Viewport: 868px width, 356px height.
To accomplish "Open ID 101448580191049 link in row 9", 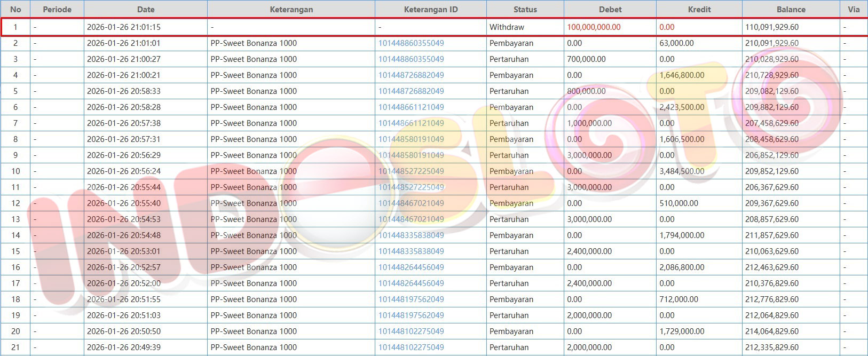I will (x=411, y=155).
